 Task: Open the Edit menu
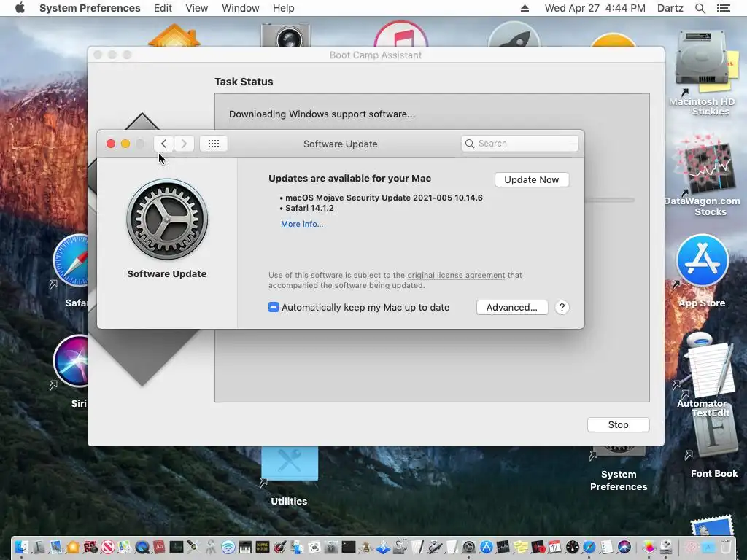click(x=163, y=8)
